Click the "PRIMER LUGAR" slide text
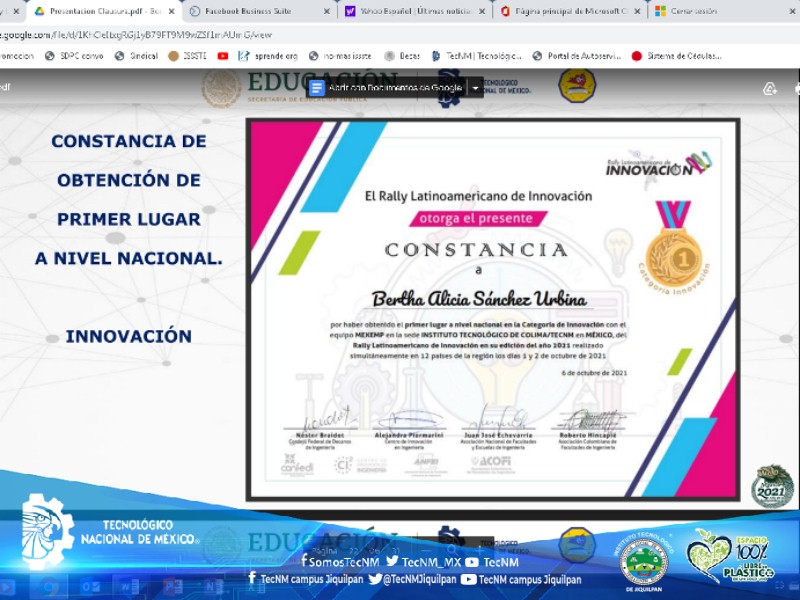800x600 pixels. pyautogui.click(x=129, y=219)
